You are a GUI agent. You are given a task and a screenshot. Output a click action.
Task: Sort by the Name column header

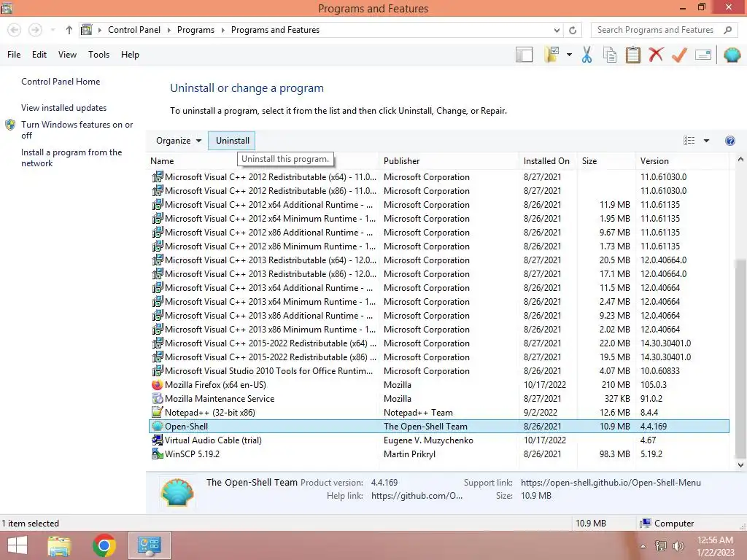click(x=162, y=161)
